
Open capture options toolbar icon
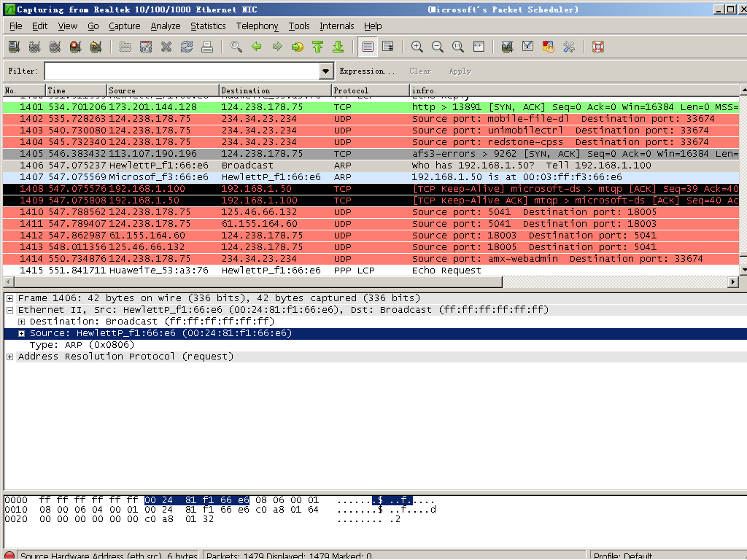click(35, 47)
